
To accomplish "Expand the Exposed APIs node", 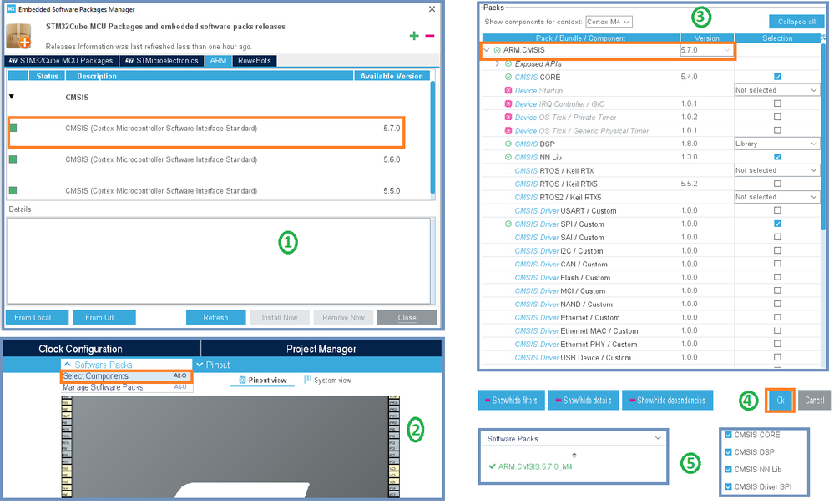I will [498, 63].
